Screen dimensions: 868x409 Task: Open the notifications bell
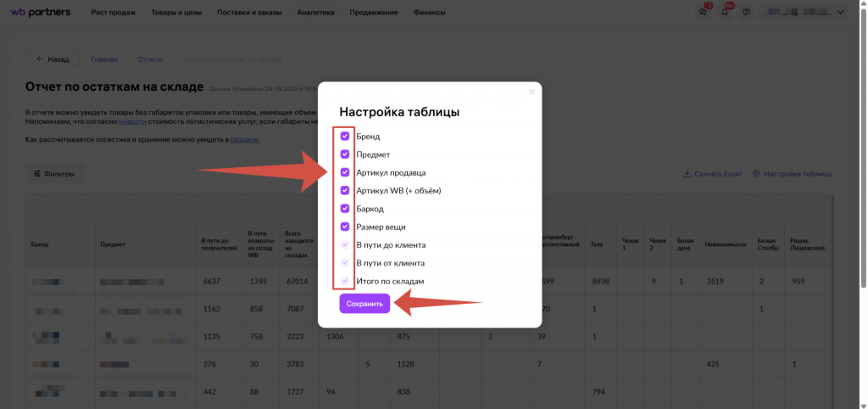[x=725, y=13]
